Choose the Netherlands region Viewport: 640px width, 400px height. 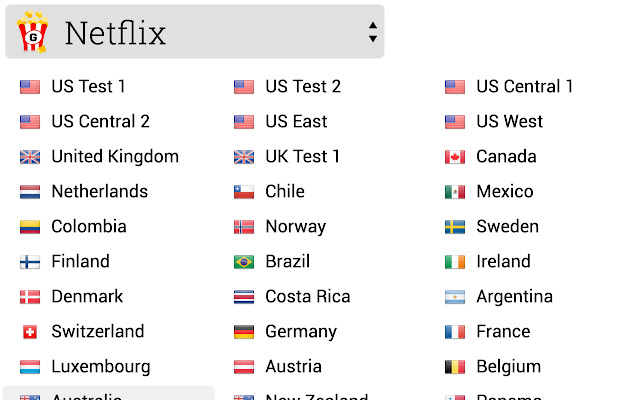pyautogui.click(x=99, y=192)
